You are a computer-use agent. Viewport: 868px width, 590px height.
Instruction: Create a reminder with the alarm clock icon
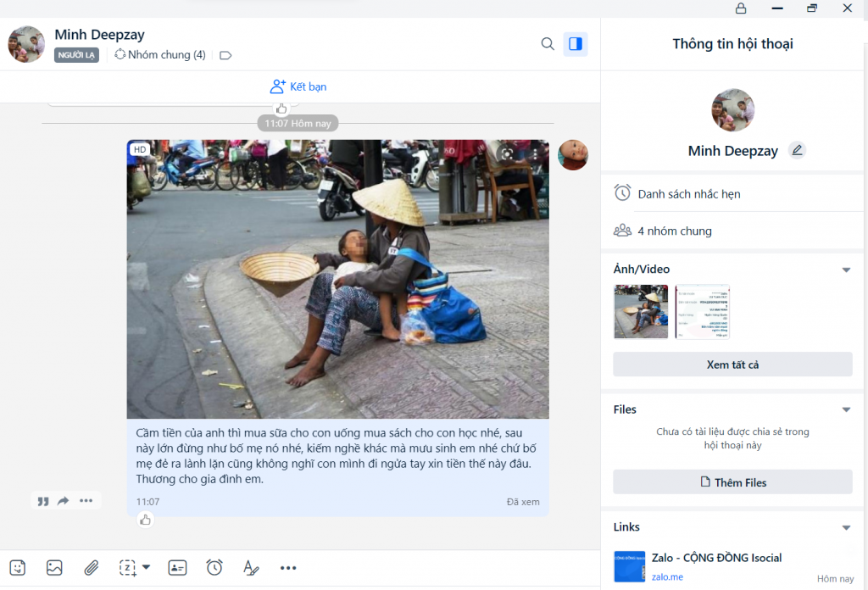(214, 568)
